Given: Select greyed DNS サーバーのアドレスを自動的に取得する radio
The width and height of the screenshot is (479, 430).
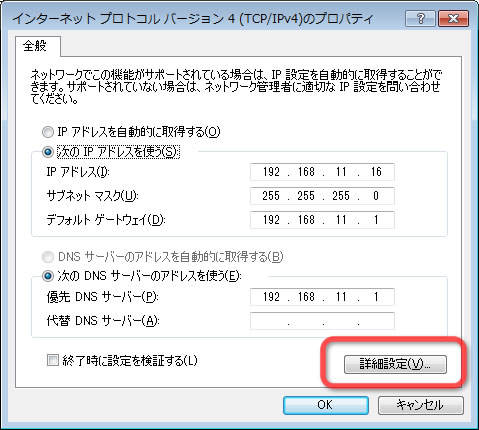Looking at the screenshot, I should pos(48,257).
